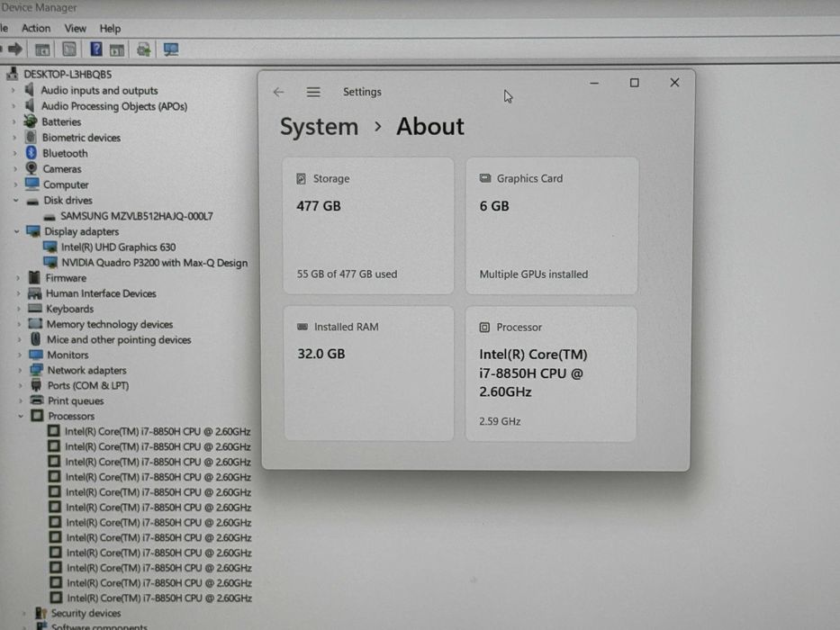
Task: Click the Biometric devices icon
Action: tap(32, 137)
